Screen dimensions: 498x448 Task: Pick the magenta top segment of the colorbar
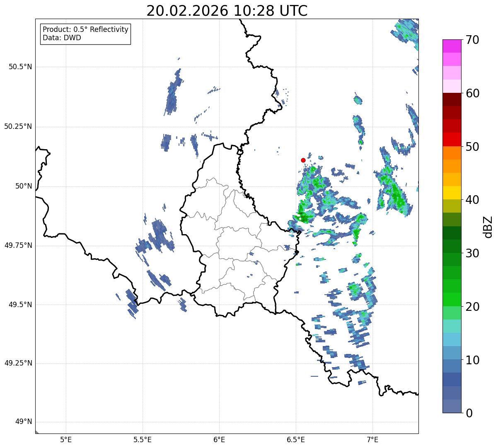452,46
